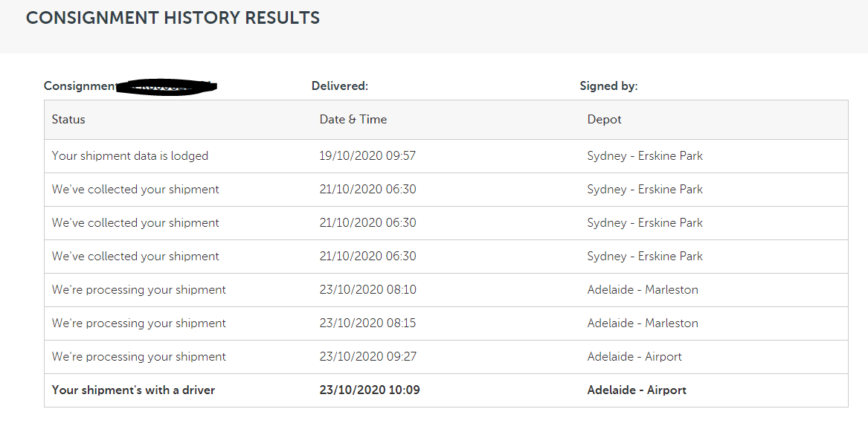Click the bold Adelaide - Airport depot

pyautogui.click(x=637, y=390)
